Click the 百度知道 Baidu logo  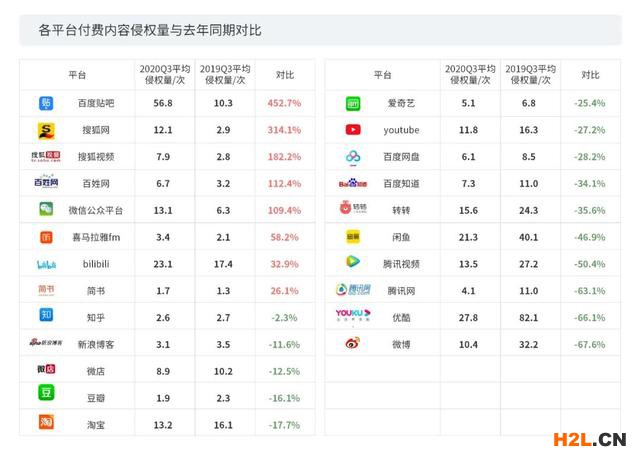[x=353, y=183]
